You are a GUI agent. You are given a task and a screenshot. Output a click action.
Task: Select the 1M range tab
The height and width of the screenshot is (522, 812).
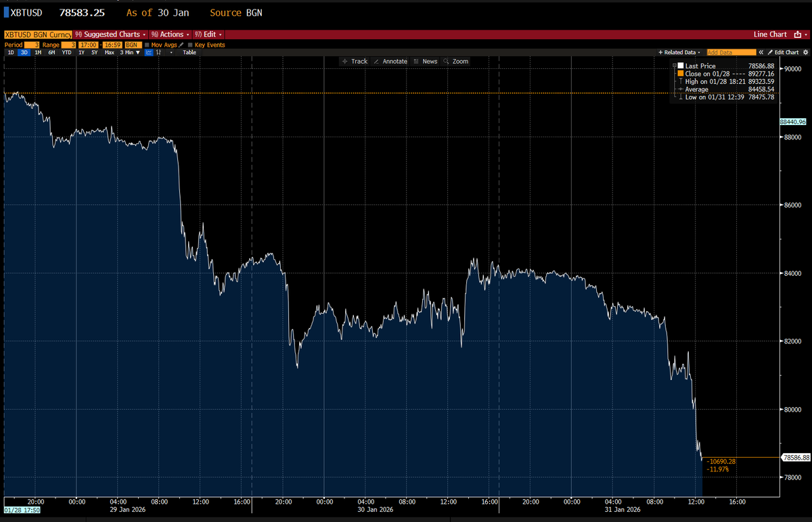38,52
